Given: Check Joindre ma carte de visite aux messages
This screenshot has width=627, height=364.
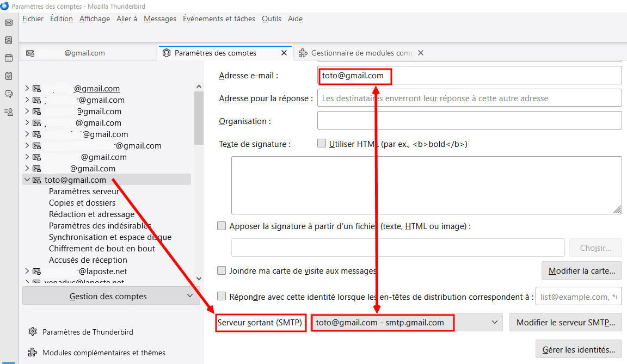Looking at the screenshot, I should point(221,270).
